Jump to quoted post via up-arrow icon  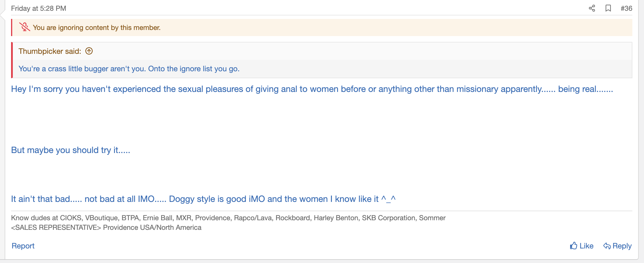click(89, 51)
